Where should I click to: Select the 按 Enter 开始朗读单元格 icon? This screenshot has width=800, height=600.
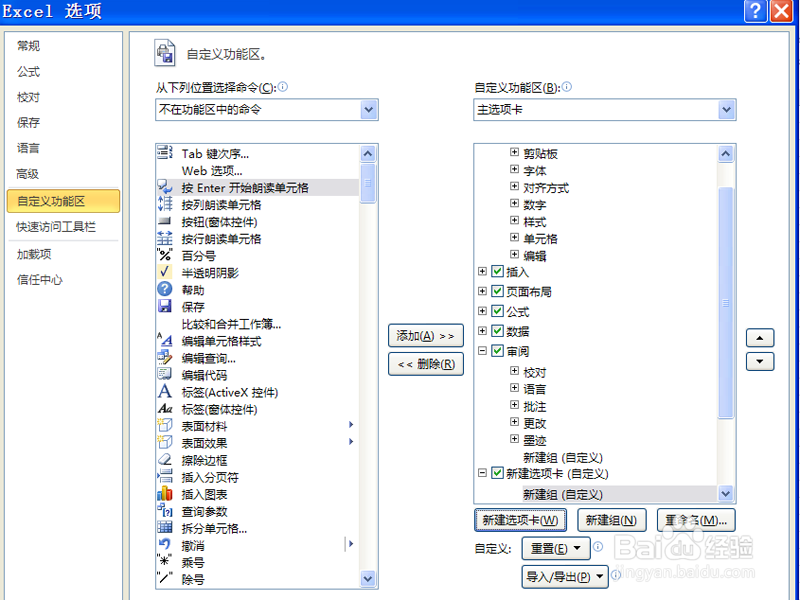tap(164, 187)
